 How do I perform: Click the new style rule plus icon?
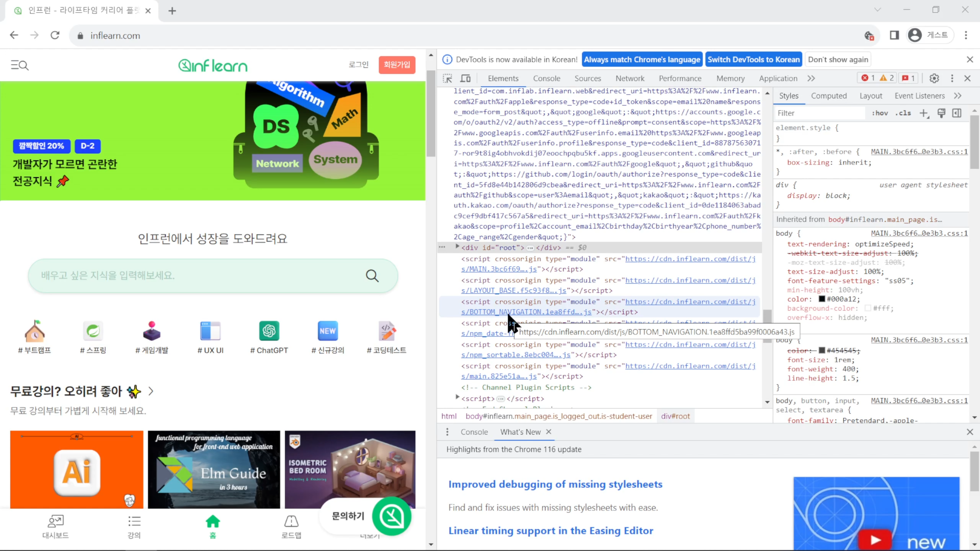(x=924, y=113)
